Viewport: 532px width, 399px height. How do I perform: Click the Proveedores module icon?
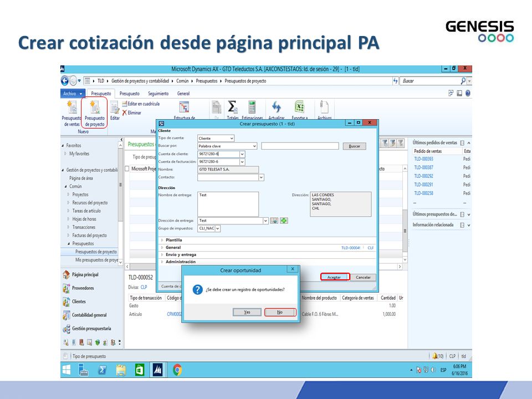pos(66,288)
